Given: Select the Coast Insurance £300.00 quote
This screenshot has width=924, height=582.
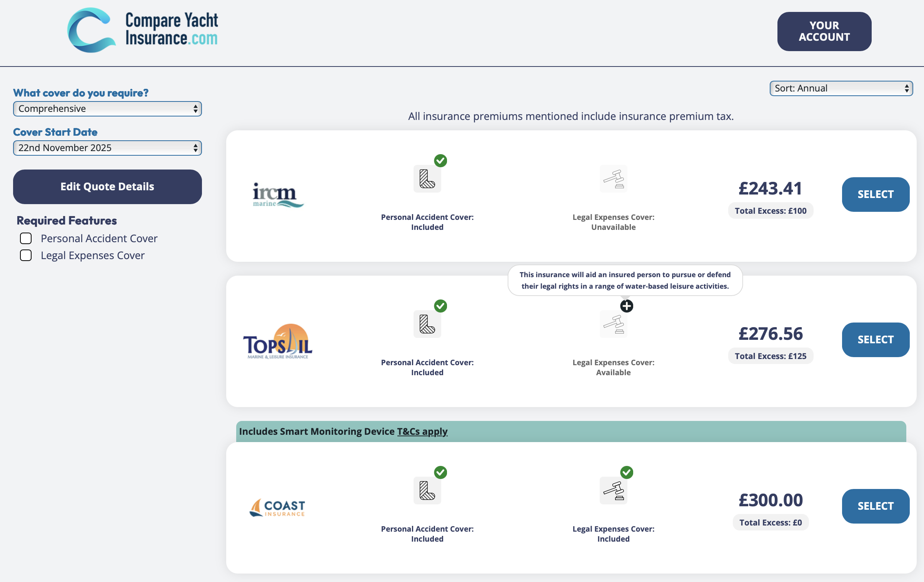Looking at the screenshot, I should [875, 506].
